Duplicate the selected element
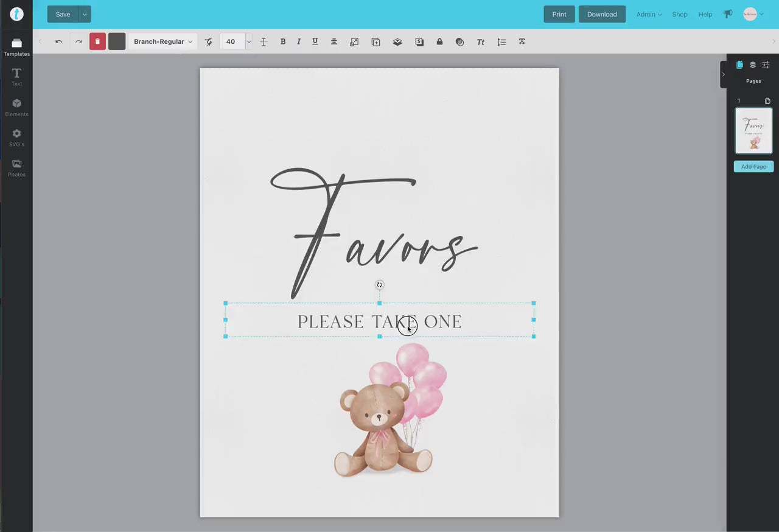 (376, 41)
